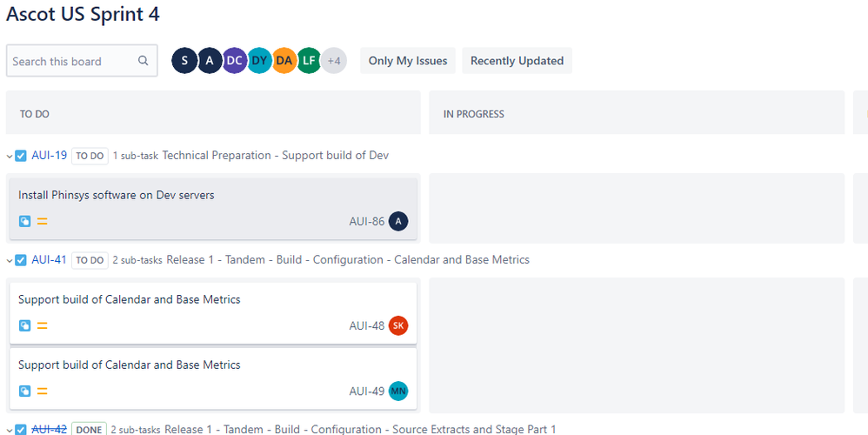Filter board by LF avatar
This screenshot has width=868, height=435.
[309, 61]
